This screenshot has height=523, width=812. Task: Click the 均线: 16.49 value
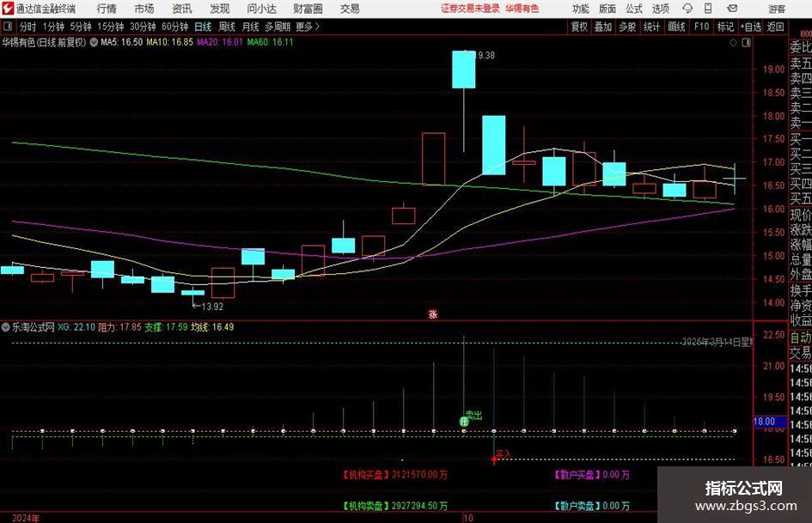(x=212, y=327)
